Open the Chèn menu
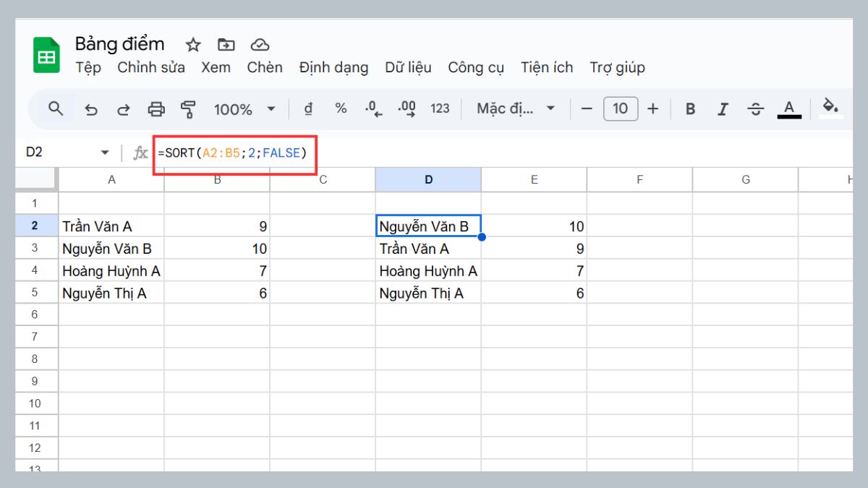Viewport: 868px width, 488px height. (x=265, y=67)
